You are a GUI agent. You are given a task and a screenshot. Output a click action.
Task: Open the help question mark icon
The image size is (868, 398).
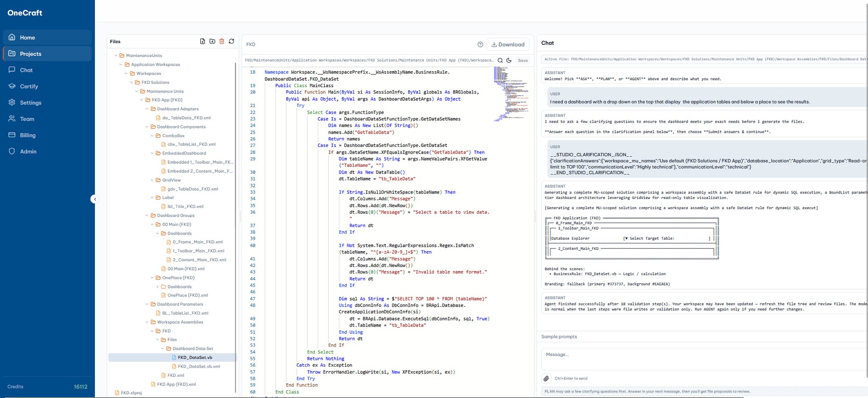click(x=480, y=44)
